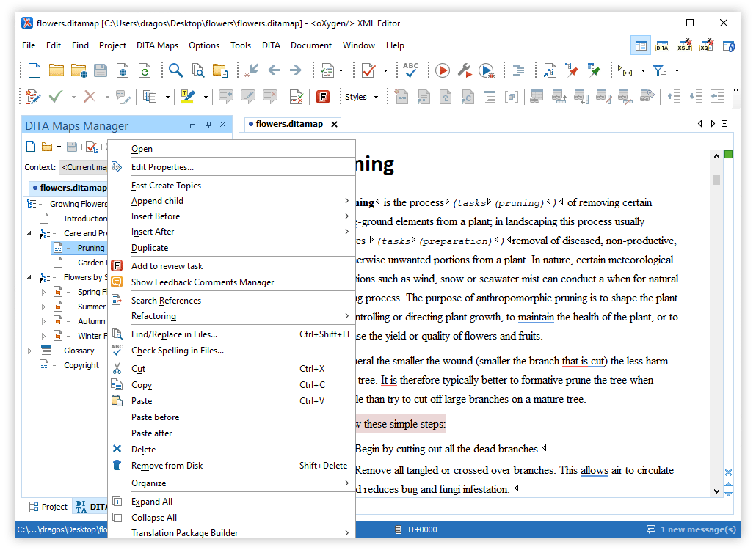
Task: Click the Forward navigation arrow
Action: pos(296,71)
